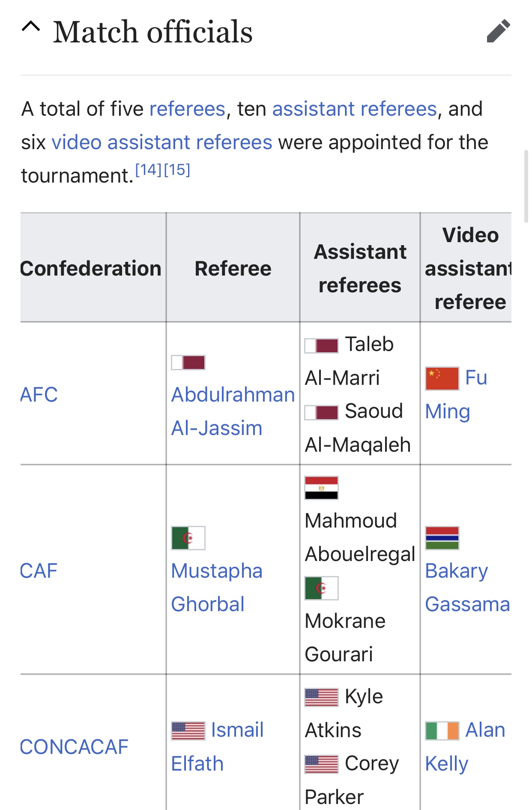The width and height of the screenshot is (532, 810).
Task: Click the US flag beside Ismail Elfath
Action: tap(188, 731)
